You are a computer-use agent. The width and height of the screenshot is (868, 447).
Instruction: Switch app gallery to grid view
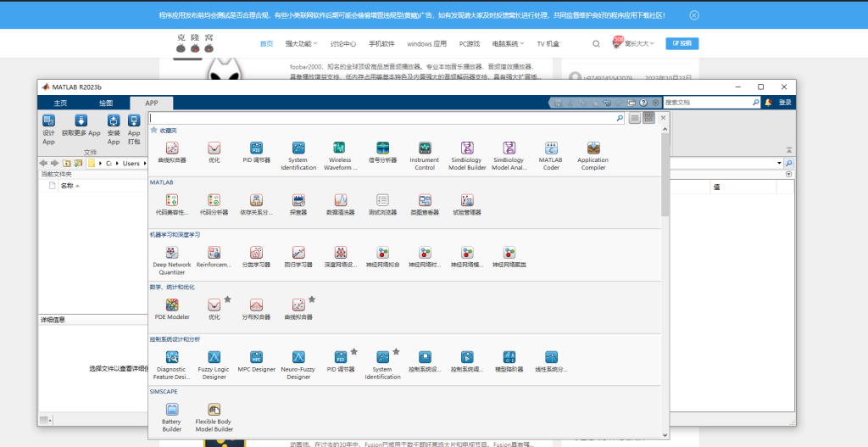point(648,118)
